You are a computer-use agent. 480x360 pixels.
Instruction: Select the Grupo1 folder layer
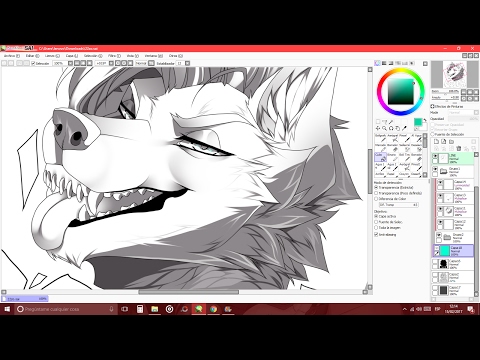(x=453, y=172)
